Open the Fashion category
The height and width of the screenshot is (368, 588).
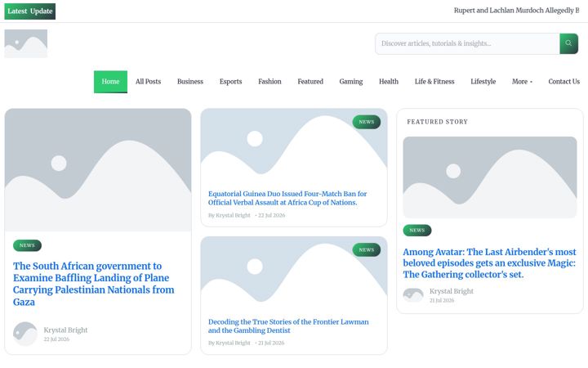tap(269, 82)
